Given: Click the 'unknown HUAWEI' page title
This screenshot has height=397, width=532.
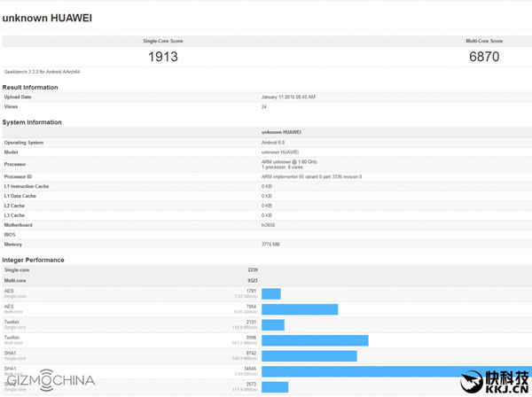Looking at the screenshot, I should pos(47,17).
